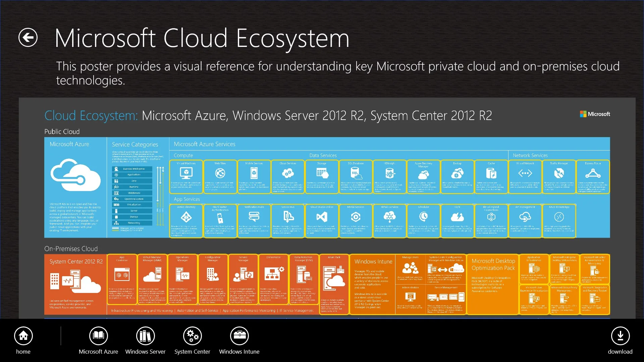This screenshot has width=644, height=362.
Task: Click 'Microsoft Desktop Optimization Pack' heading
Action: [x=493, y=264]
